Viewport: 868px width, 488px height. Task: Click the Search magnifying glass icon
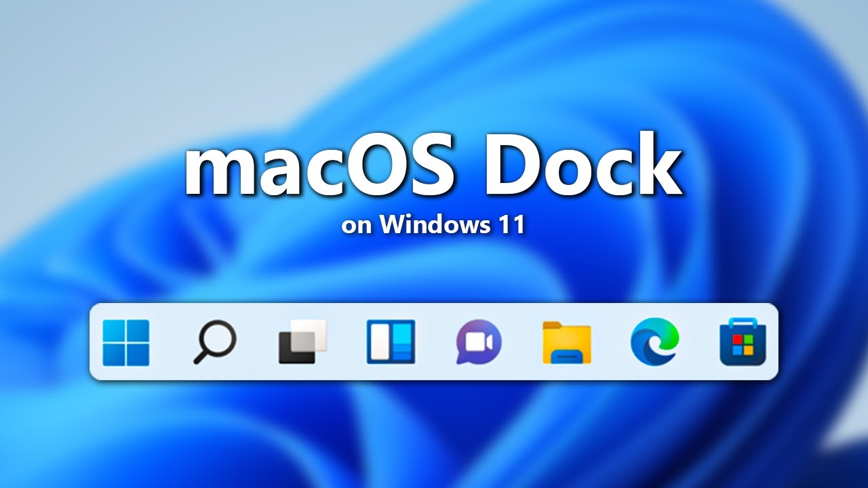coord(215,342)
